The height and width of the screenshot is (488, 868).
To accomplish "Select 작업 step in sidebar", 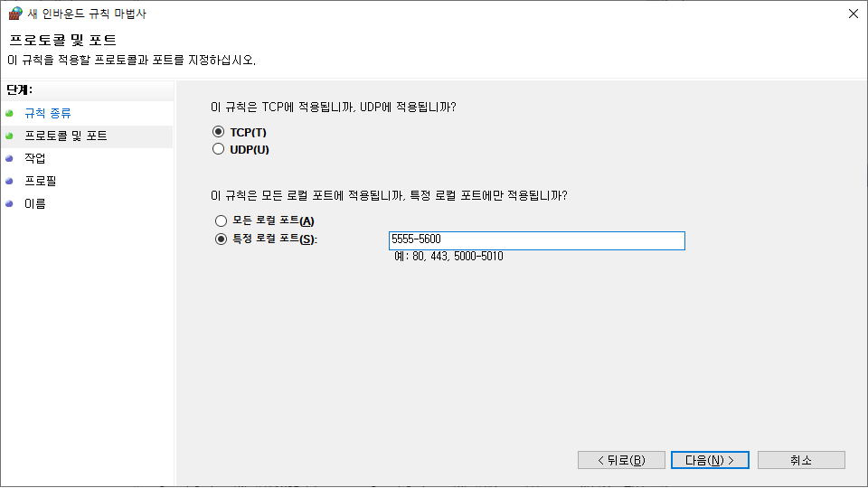I will click(x=35, y=158).
